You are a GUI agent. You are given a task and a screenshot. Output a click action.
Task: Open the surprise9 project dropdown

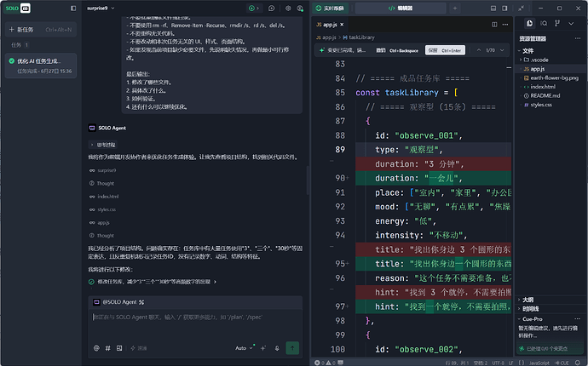tap(101, 9)
